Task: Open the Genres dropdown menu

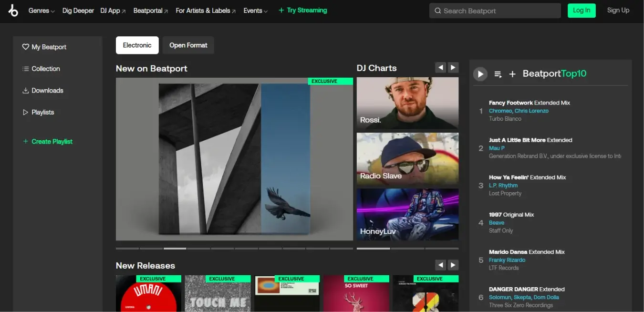Action: click(x=42, y=10)
